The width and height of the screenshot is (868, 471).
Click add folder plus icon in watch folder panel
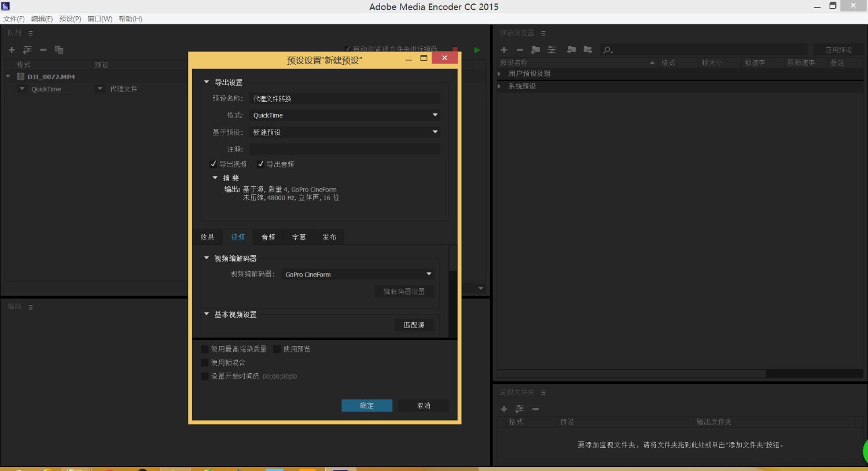tap(504, 409)
